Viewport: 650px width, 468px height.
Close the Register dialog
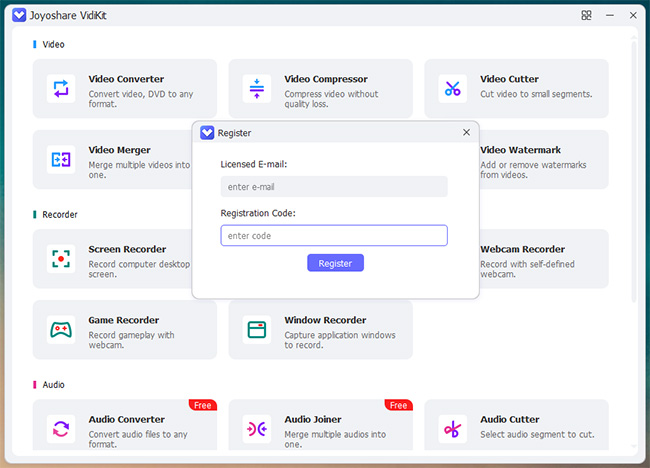pyautogui.click(x=466, y=132)
